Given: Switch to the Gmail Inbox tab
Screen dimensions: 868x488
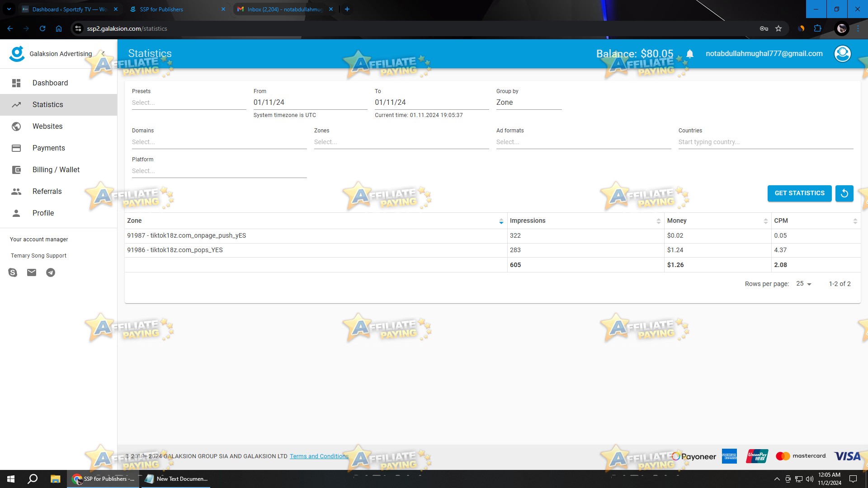Looking at the screenshot, I should [x=285, y=9].
